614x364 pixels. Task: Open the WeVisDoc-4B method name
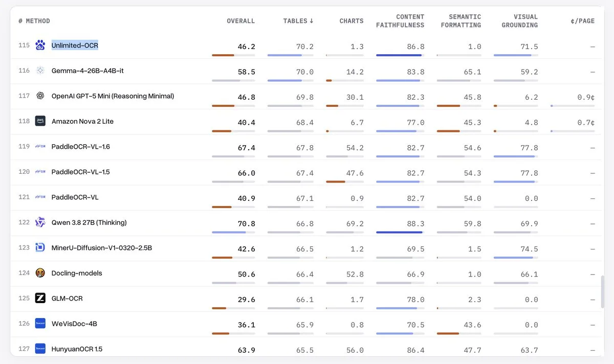[74, 324]
